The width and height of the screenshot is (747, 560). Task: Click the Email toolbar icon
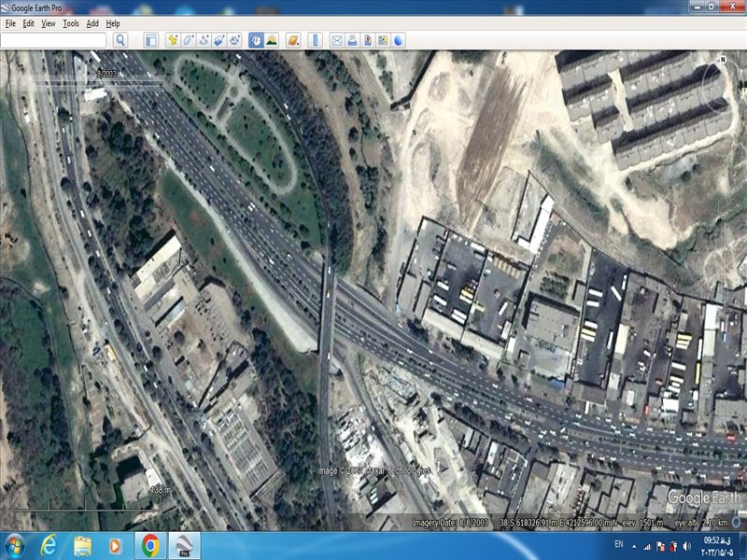coord(336,40)
